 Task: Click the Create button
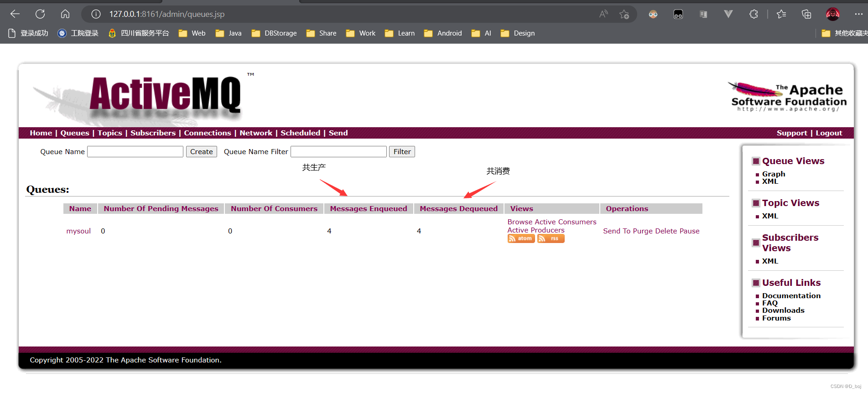pyautogui.click(x=201, y=151)
